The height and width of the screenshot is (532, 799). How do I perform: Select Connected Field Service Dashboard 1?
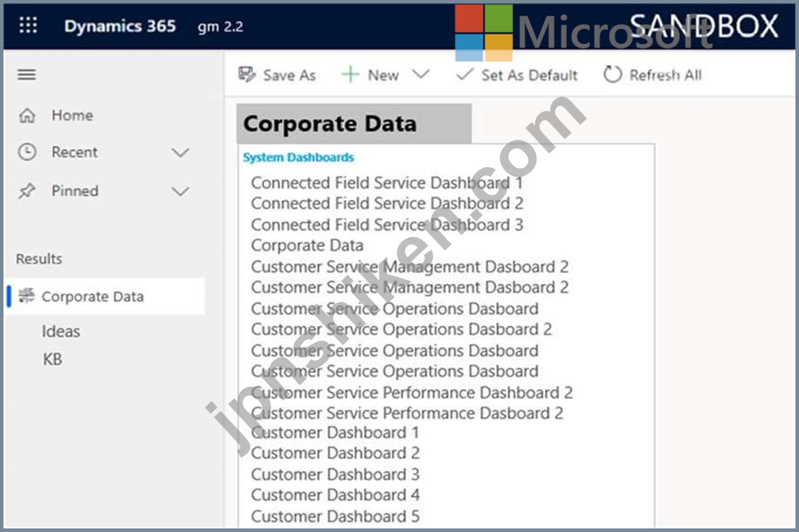click(386, 183)
